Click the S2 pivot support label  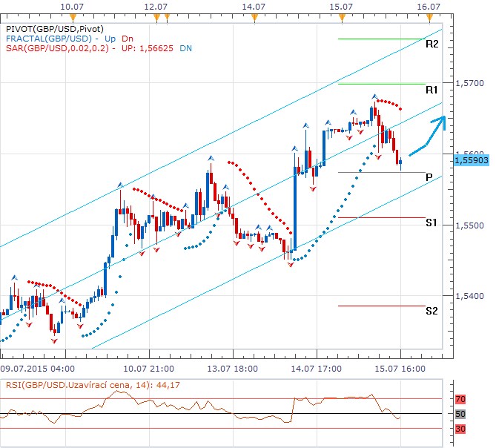point(431,311)
